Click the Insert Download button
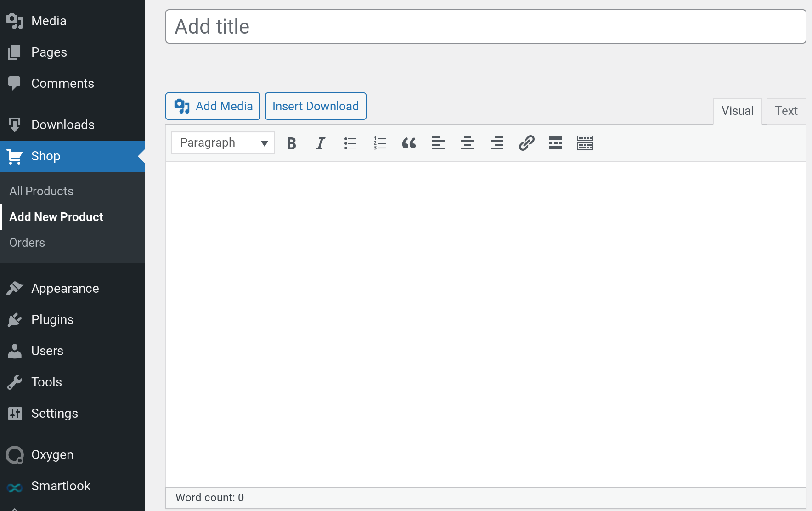The image size is (812, 511). pyautogui.click(x=316, y=106)
